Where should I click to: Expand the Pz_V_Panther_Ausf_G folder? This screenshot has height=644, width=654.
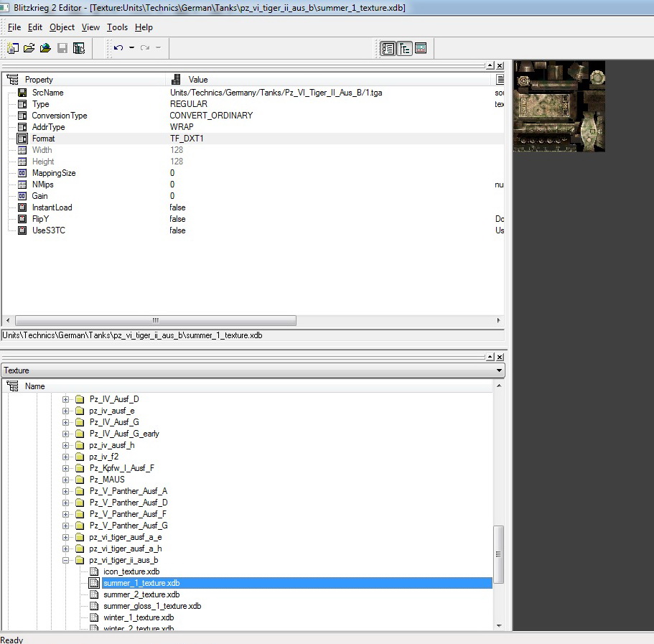65,526
